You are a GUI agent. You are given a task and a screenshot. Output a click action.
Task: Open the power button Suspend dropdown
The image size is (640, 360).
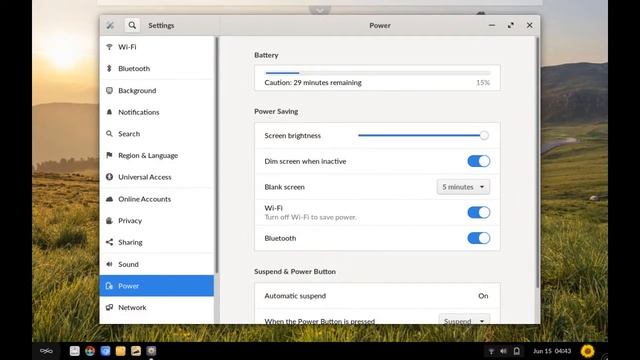464,319
